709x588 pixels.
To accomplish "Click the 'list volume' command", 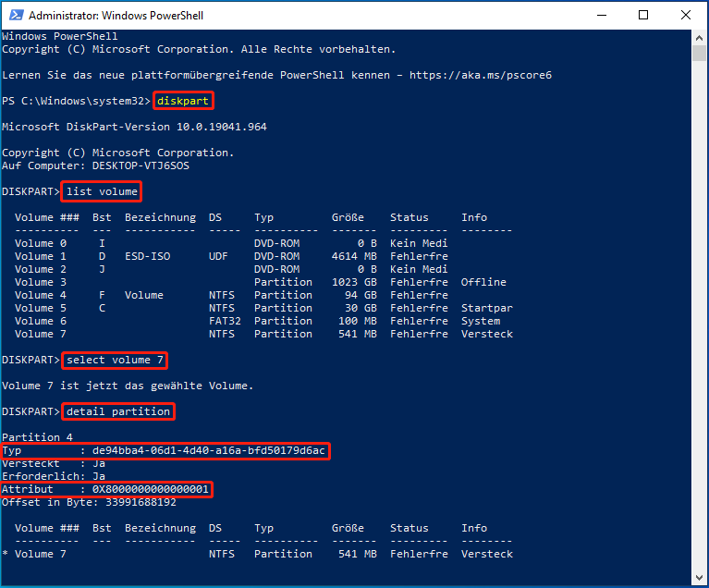I will (x=102, y=191).
